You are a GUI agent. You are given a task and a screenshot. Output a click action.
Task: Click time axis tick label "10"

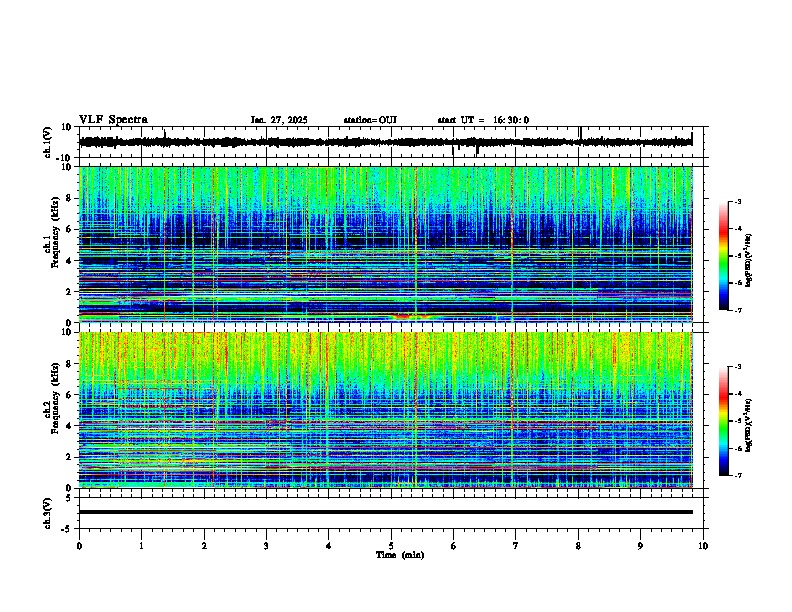tap(703, 546)
